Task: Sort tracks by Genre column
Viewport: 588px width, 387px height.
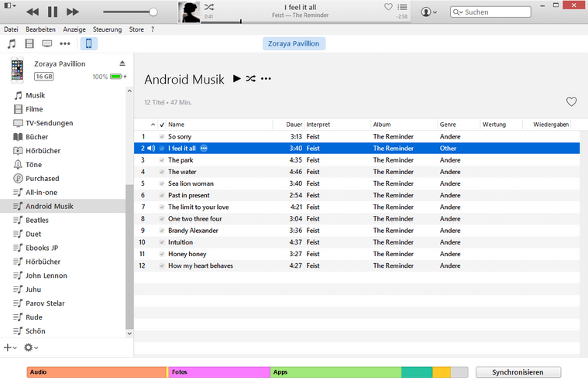Action: 448,125
